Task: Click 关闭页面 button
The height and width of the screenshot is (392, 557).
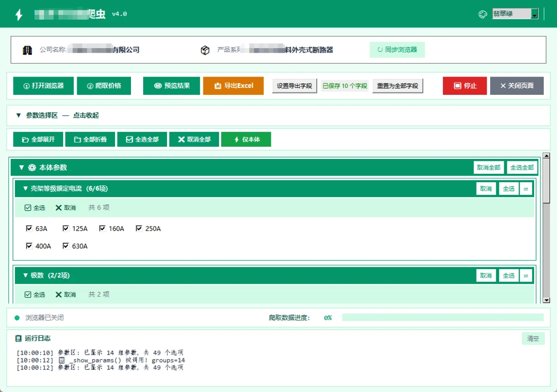Action: 517,86
